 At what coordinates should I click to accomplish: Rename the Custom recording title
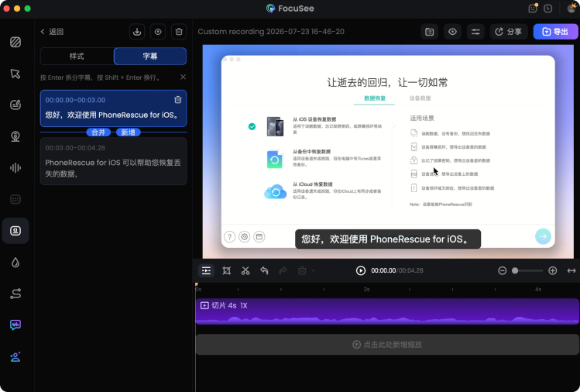271,32
